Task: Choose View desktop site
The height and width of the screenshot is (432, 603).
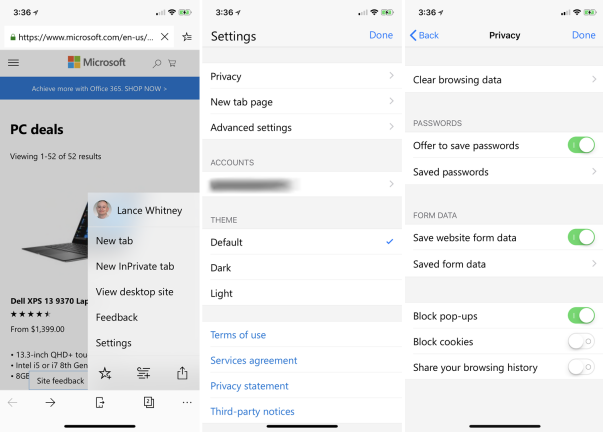Action: pyautogui.click(x=144, y=292)
